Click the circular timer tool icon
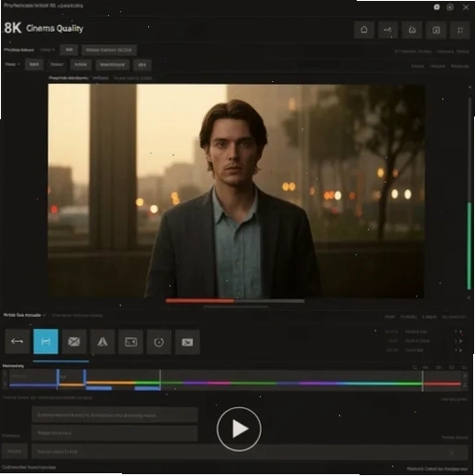This screenshot has width=475, height=476. tap(159, 342)
